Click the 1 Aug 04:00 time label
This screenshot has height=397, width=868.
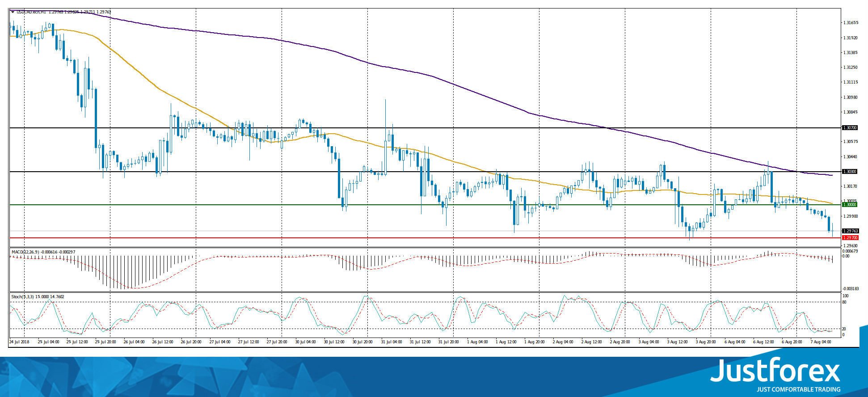coord(477,342)
